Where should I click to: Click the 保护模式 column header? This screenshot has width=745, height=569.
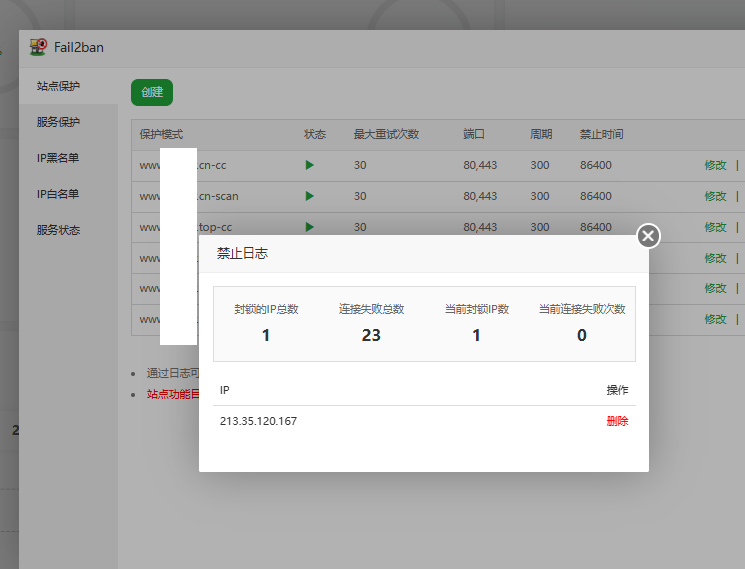click(x=161, y=134)
